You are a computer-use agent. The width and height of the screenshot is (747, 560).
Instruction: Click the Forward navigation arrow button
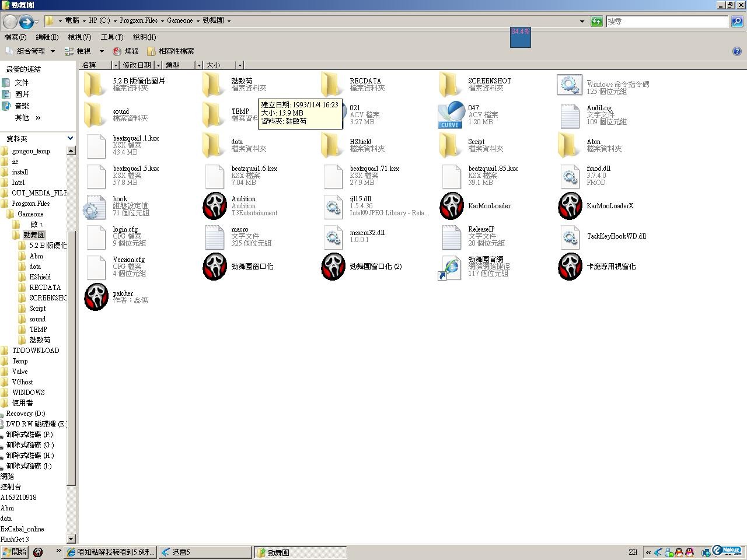coord(26,22)
